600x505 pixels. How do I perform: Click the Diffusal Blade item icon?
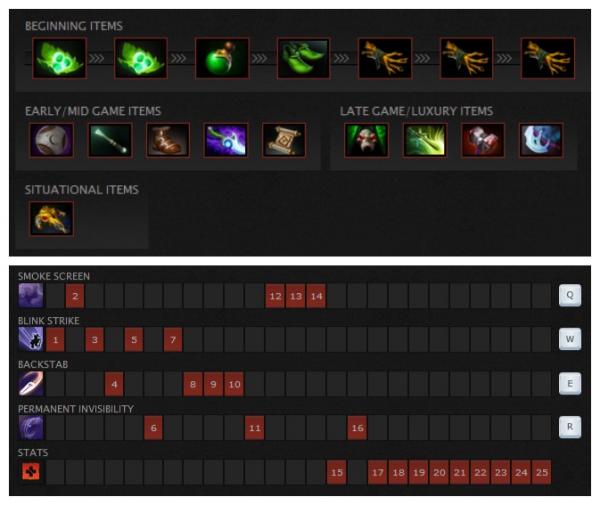tap(226, 140)
